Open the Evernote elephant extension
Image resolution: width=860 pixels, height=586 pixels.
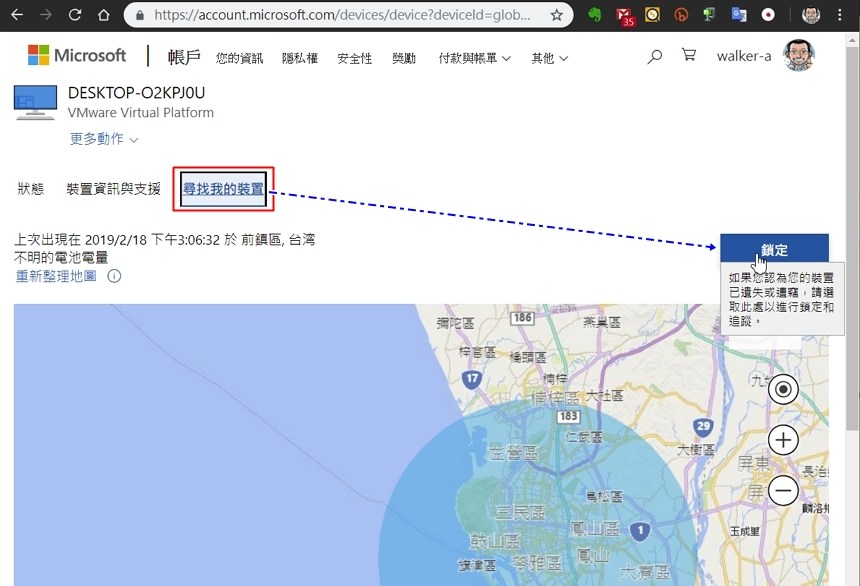click(x=595, y=15)
